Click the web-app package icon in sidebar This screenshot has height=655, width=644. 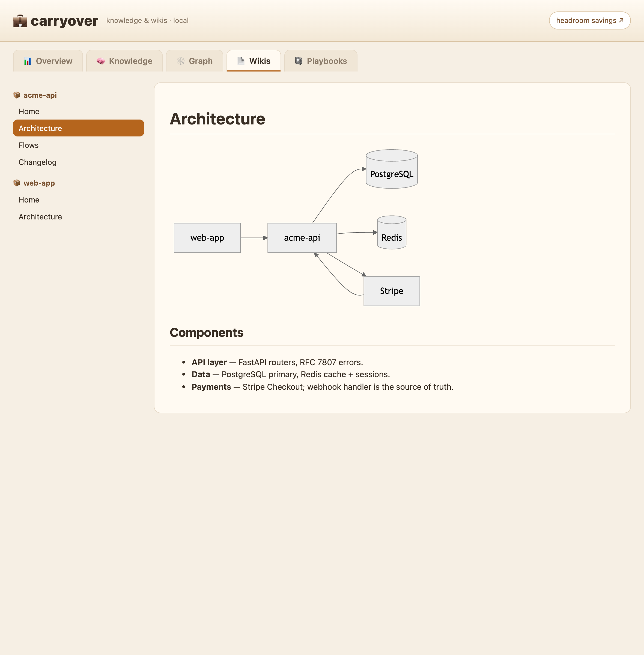[x=17, y=183]
